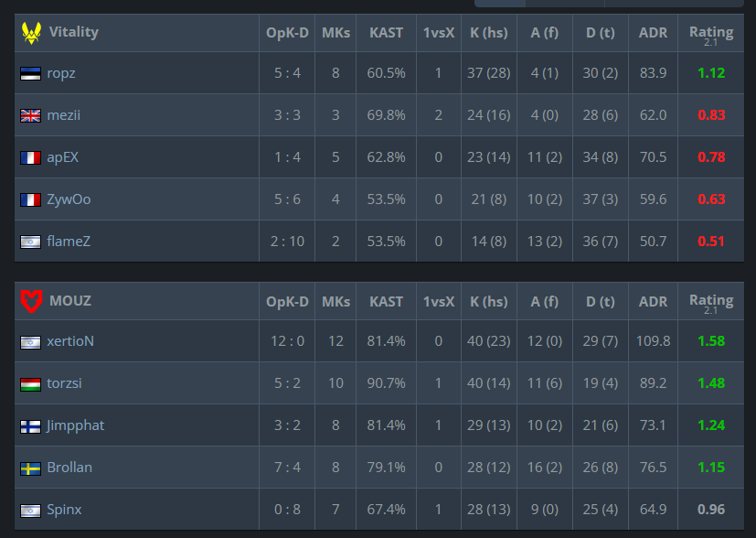Sort MOUZ table by OpK-D header
The image size is (756, 538).
[287, 302]
